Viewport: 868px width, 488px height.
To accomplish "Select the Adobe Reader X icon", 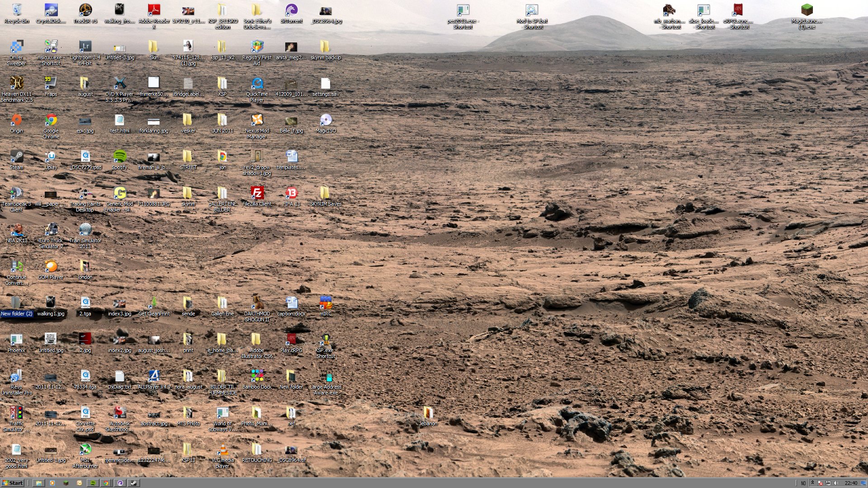I will [154, 10].
